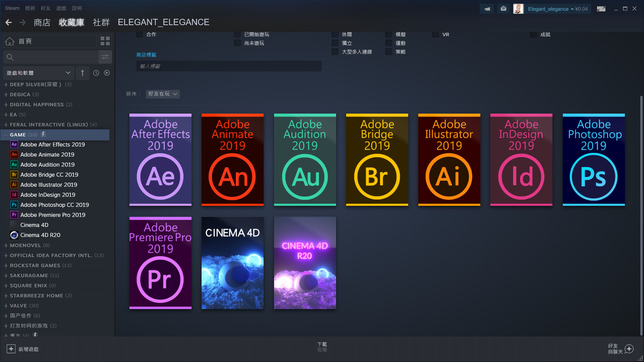Click the grid view icon beside Home

(105, 41)
